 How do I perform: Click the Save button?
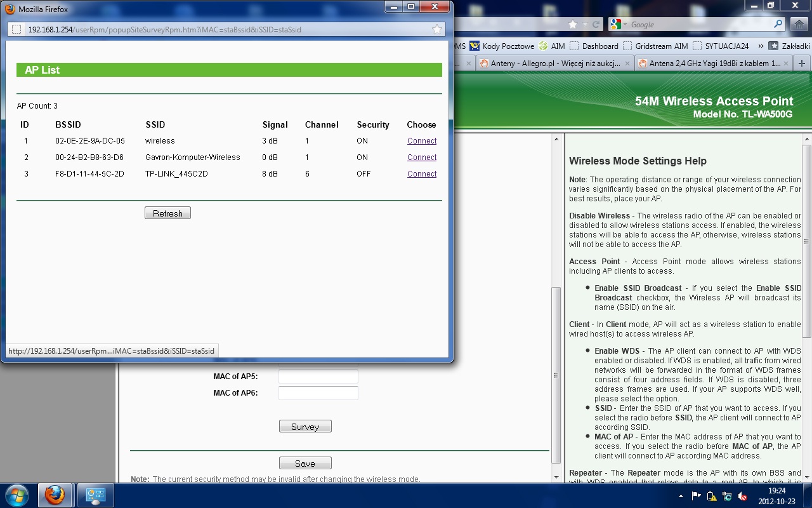point(305,464)
